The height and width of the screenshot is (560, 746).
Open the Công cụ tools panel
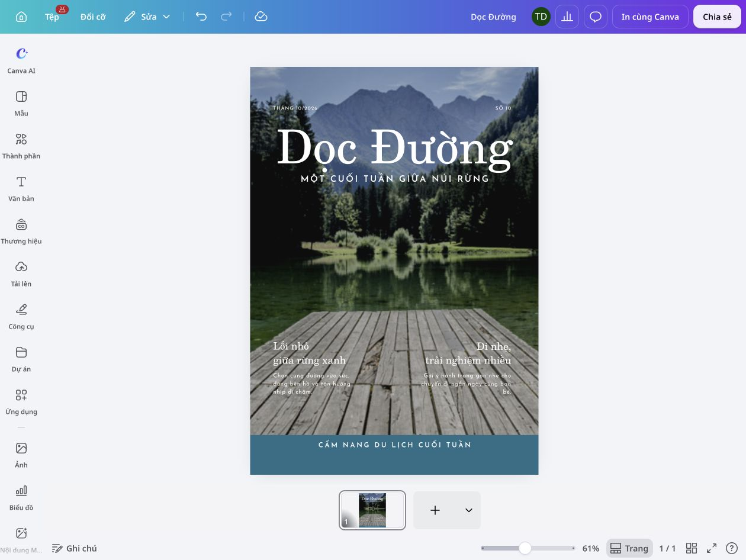tap(21, 317)
